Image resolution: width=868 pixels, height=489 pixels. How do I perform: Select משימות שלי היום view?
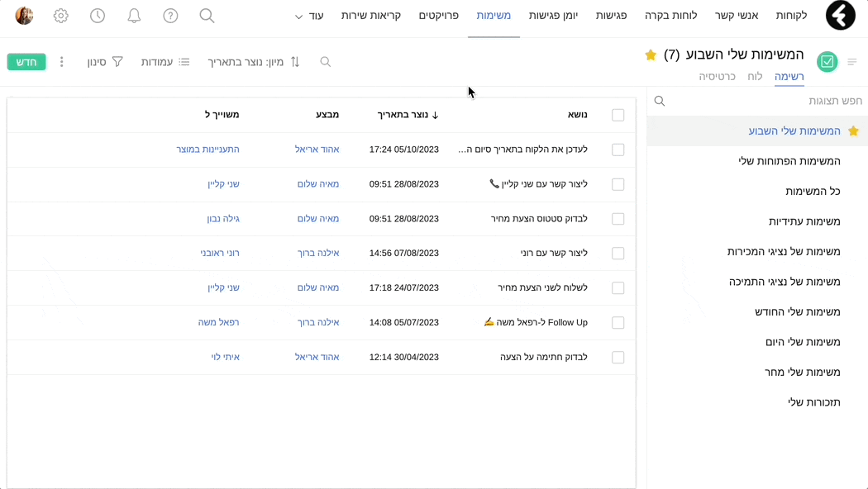pos(803,342)
